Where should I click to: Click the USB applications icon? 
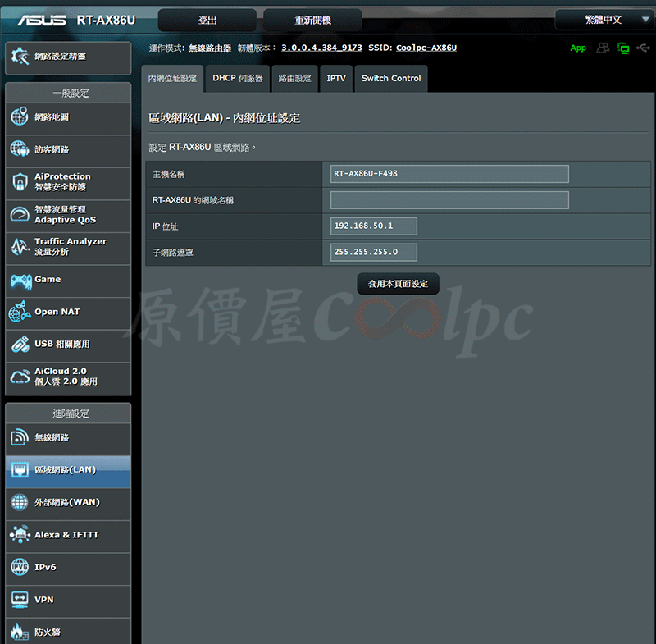[x=20, y=344]
